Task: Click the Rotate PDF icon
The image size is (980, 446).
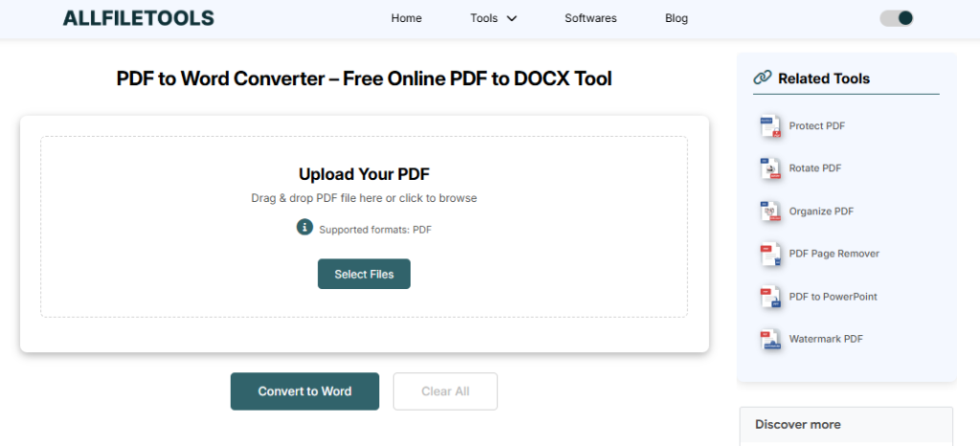Action: (x=770, y=168)
